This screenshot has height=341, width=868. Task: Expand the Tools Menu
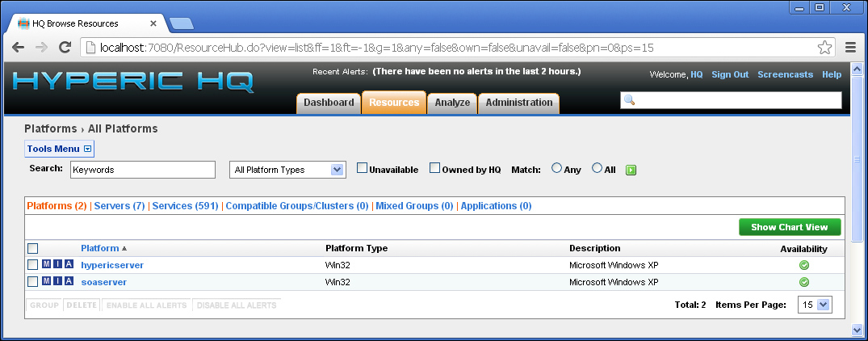[x=59, y=149]
